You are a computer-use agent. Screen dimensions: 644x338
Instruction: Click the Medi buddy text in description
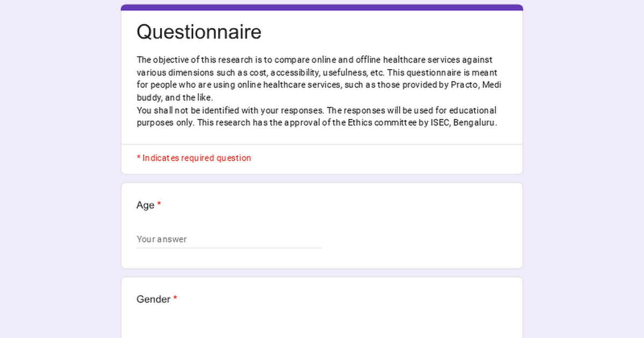pos(493,85)
